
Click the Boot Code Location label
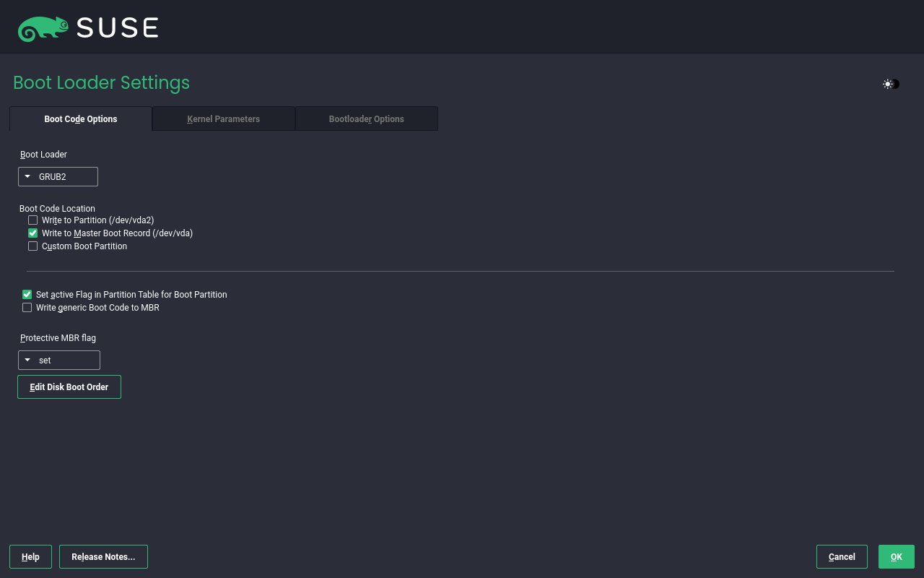pyautogui.click(x=57, y=209)
